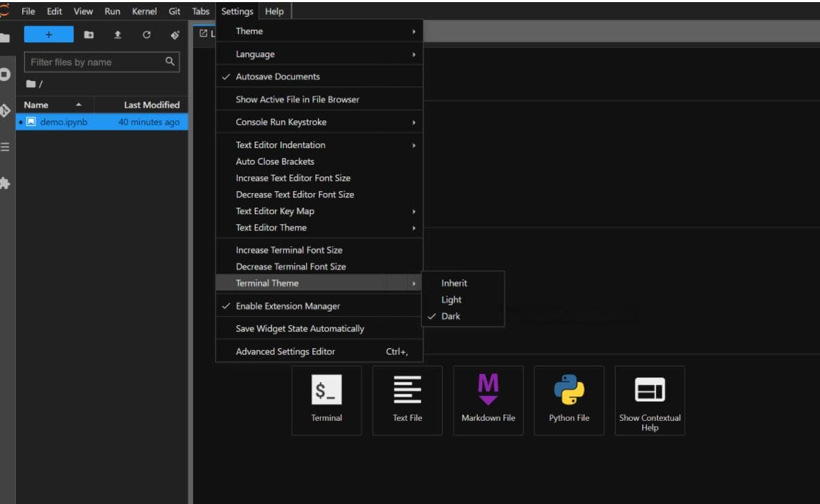820x504 pixels.
Task: Sort files by Last Modified column
Action: coord(141,105)
